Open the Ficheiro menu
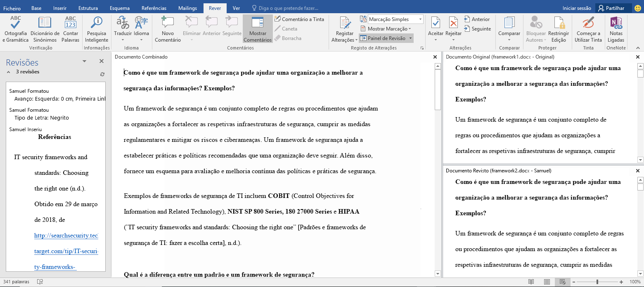The width and height of the screenshot is (644, 287). pos(12,8)
